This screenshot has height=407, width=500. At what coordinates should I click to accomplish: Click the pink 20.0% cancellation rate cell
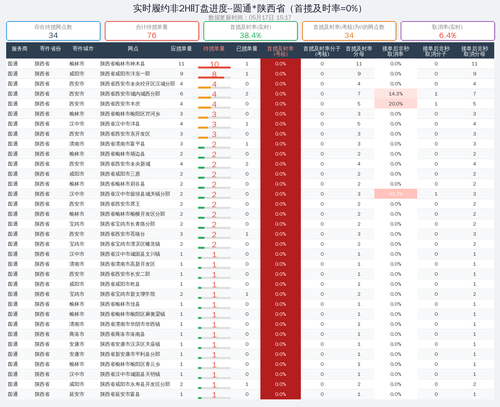click(x=396, y=104)
